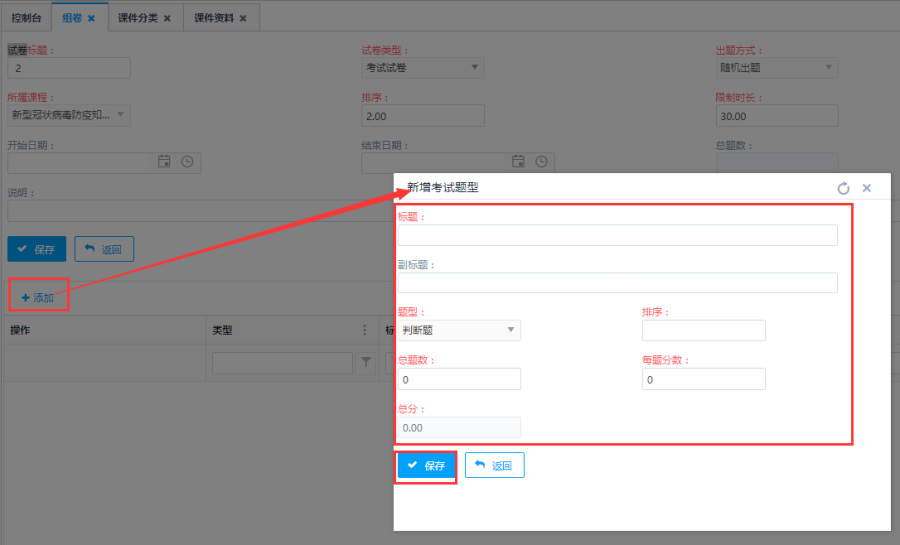The width and height of the screenshot is (900, 545).
Task: Focus the 标题 field in dialog
Action: (x=617, y=235)
